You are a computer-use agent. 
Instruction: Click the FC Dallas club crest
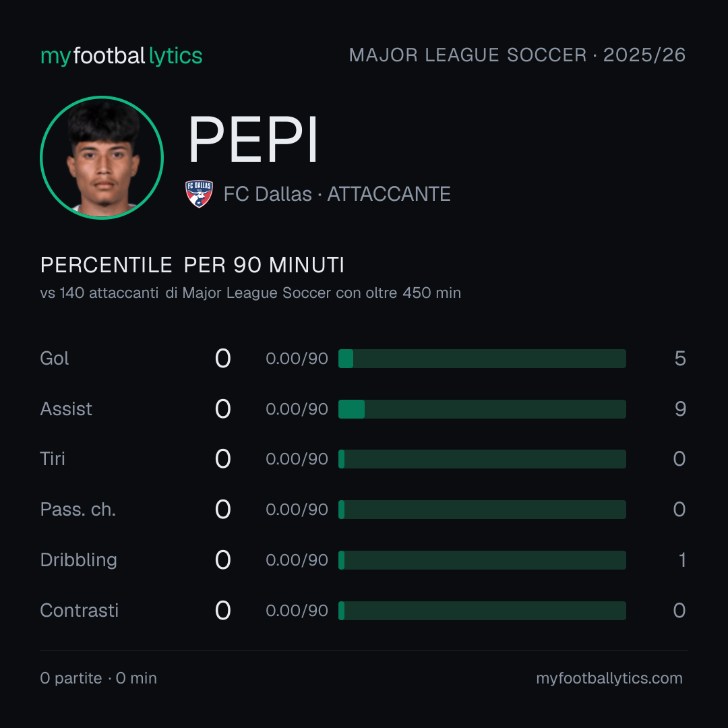pos(199,193)
